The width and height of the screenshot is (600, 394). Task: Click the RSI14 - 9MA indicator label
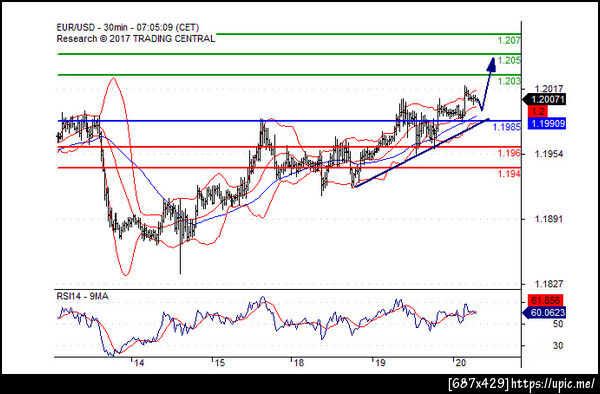point(82,296)
